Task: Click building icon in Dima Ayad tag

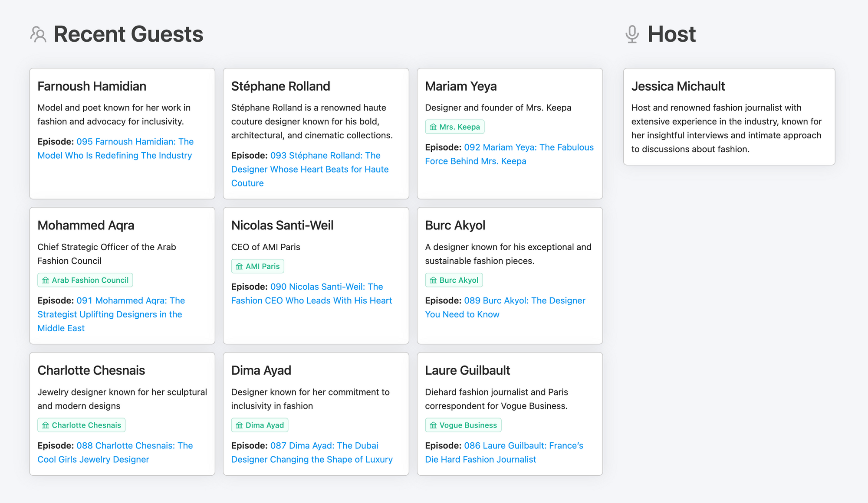Action: click(239, 425)
